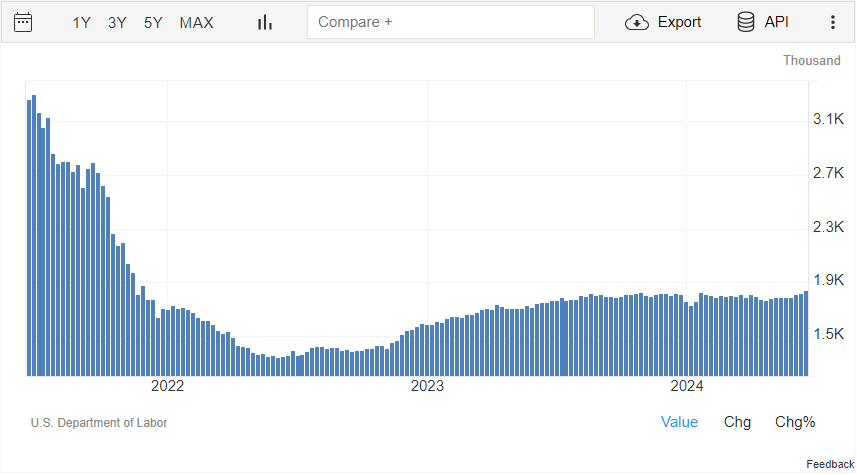Switch to the Chg view
Image resolution: width=857 pixels, height=475 pixels.
pyautogui.click(x=737, y=422)
